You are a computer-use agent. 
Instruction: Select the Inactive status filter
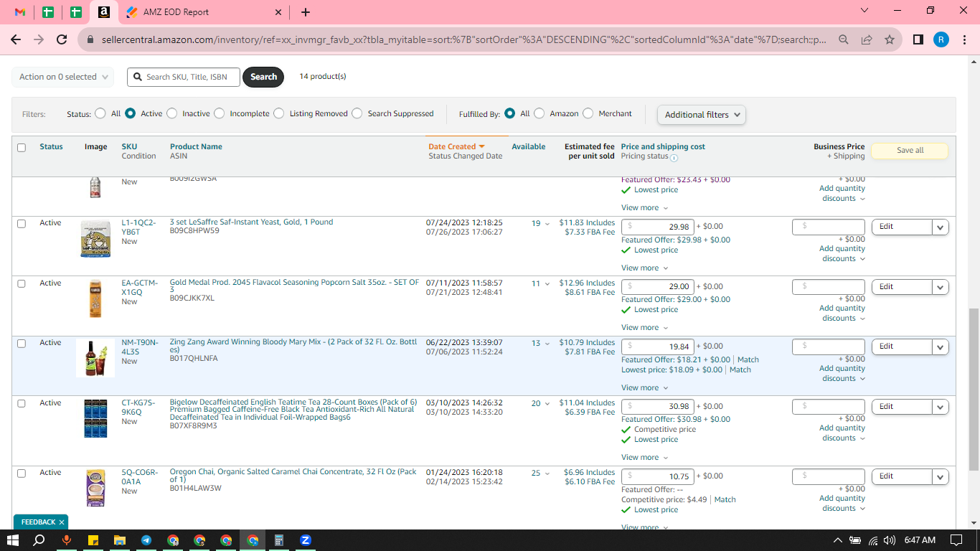click(171, 113)
